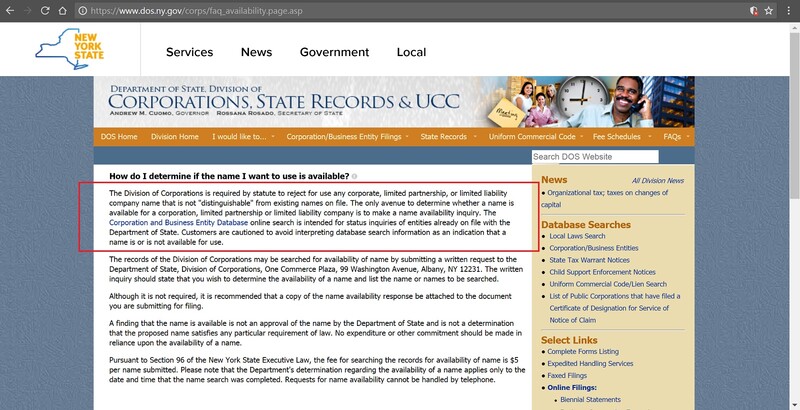Expand the 'I would like to...' dropdown
This screenshot has width=800, height=410.
[243, 137]
